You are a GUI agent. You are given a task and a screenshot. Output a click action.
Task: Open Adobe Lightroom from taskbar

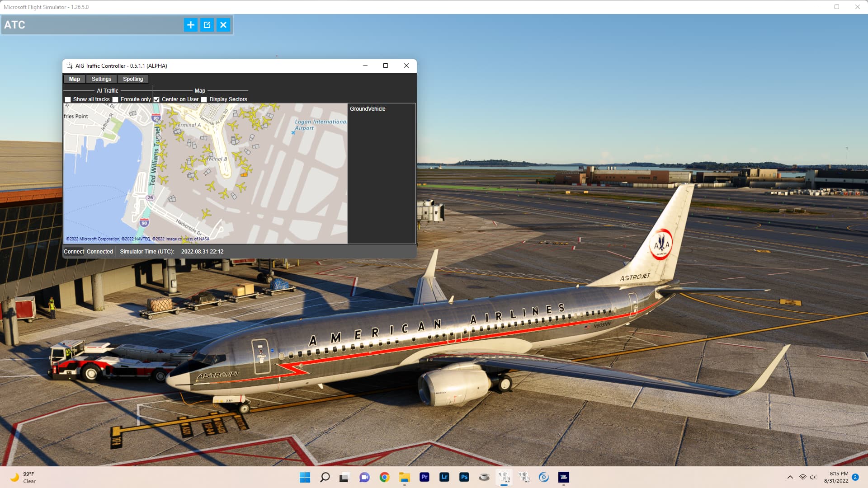click(x=444, y=477)
